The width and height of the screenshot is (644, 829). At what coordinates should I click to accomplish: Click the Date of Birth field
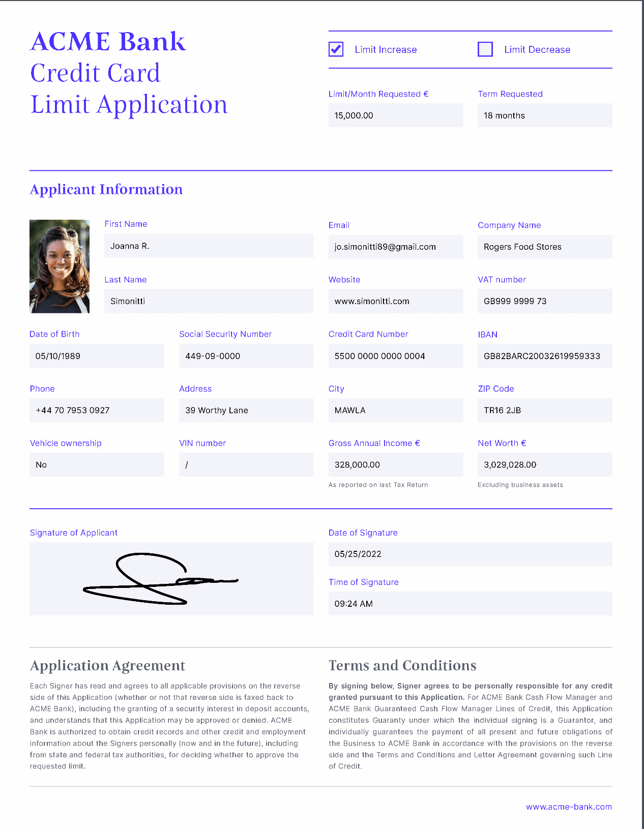pos(97,356)
